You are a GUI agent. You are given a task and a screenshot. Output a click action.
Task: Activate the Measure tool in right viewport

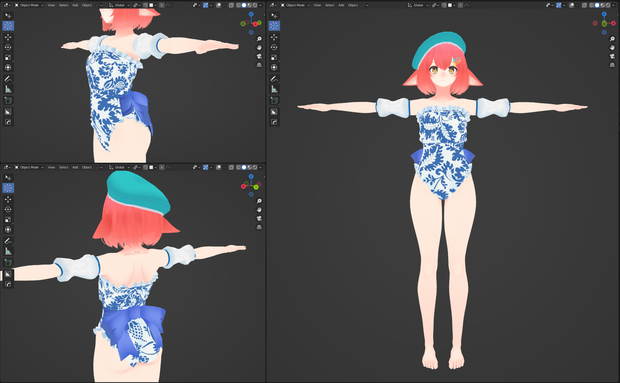coord(274,89)
